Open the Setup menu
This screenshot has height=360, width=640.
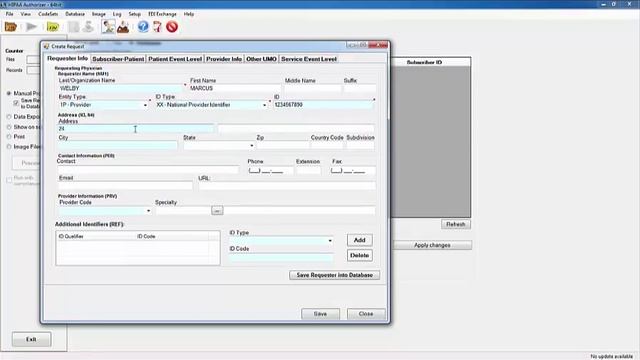pyautogui.click(x=135, y=14)
